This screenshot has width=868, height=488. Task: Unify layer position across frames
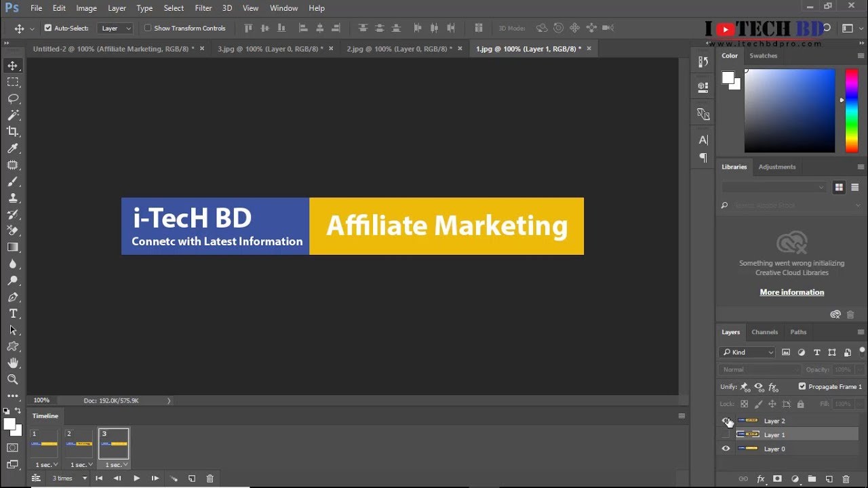(x=745, y=386)
